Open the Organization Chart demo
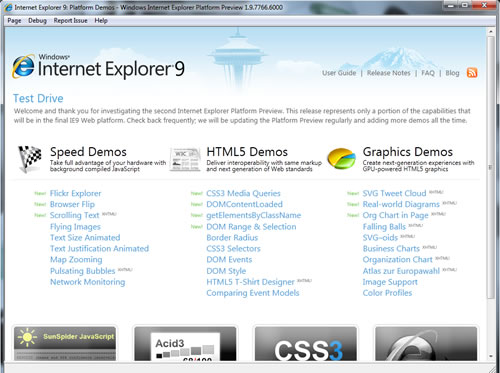 [x=398, y=260]
